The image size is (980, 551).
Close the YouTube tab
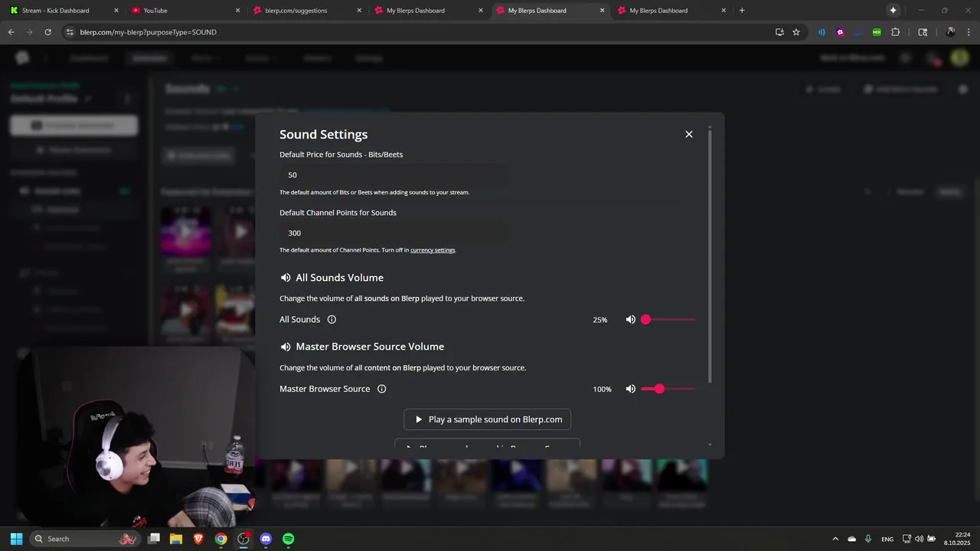pyautogui.click(x=238, y=11)
